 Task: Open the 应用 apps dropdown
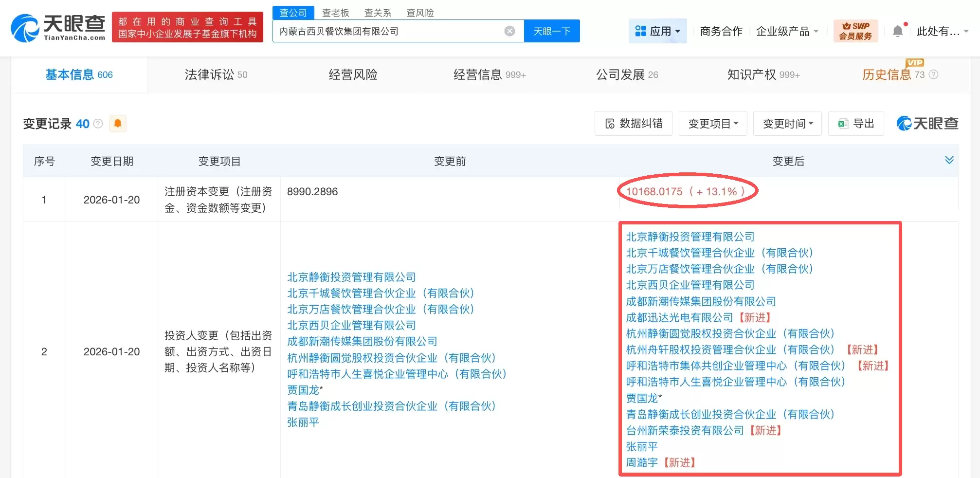click(x=657, y=31)
